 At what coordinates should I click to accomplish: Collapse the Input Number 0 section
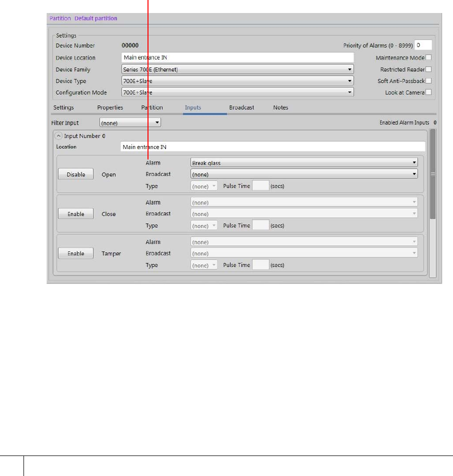click(x=58, y=136)
